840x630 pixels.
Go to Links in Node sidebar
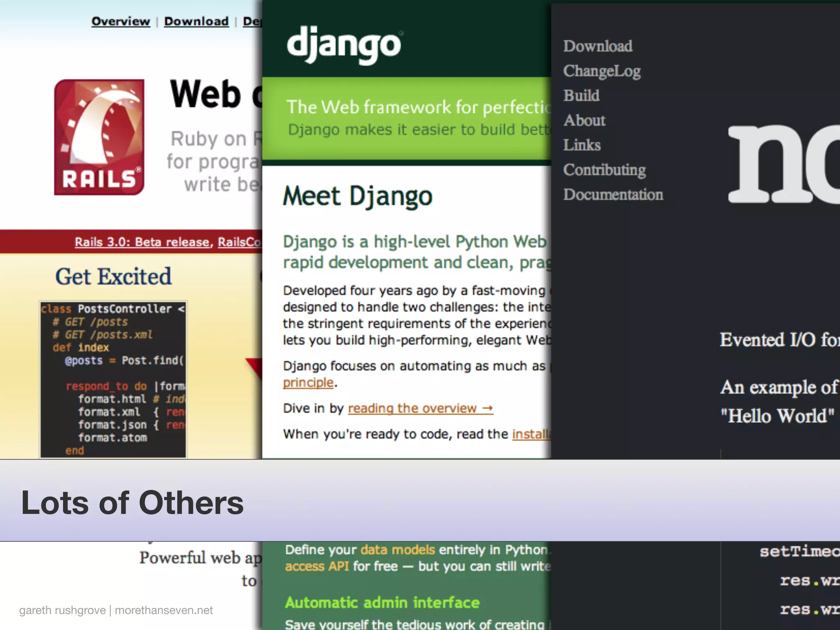pos(582,145)
